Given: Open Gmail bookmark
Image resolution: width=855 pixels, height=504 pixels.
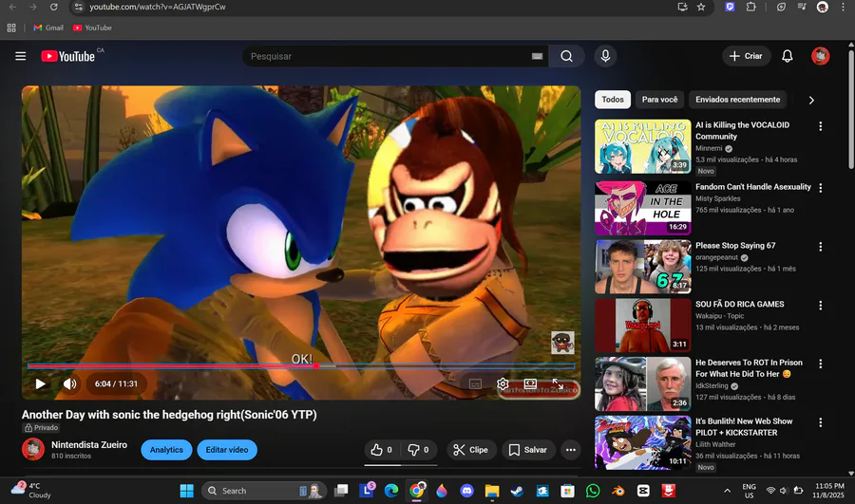Looking at the screenshot, I should click(x=48, y=28).
